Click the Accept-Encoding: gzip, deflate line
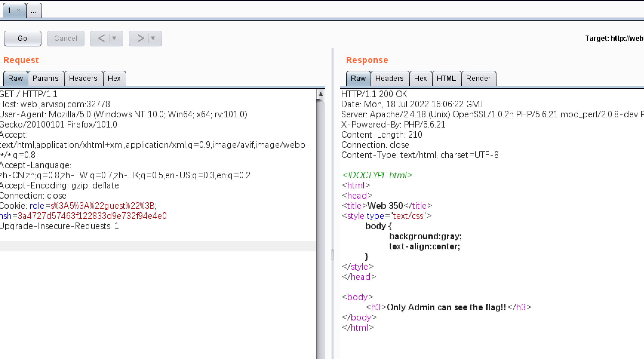Viewport: 644px width, 359px height. coord(59,185)
